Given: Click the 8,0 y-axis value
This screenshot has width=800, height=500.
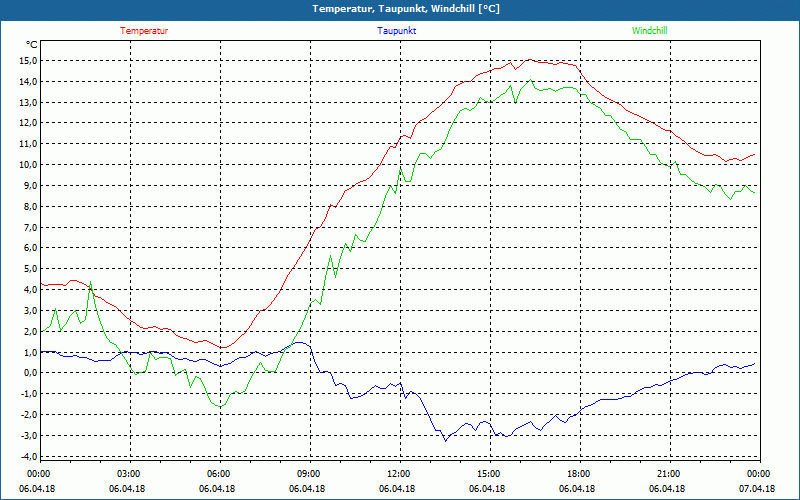Looking at the screenshot, I should tap(31, 207).
